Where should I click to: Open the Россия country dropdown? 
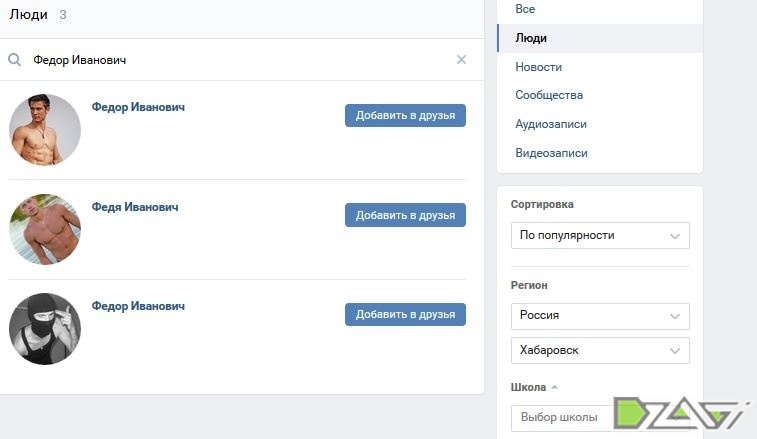(x=600, y=316)
